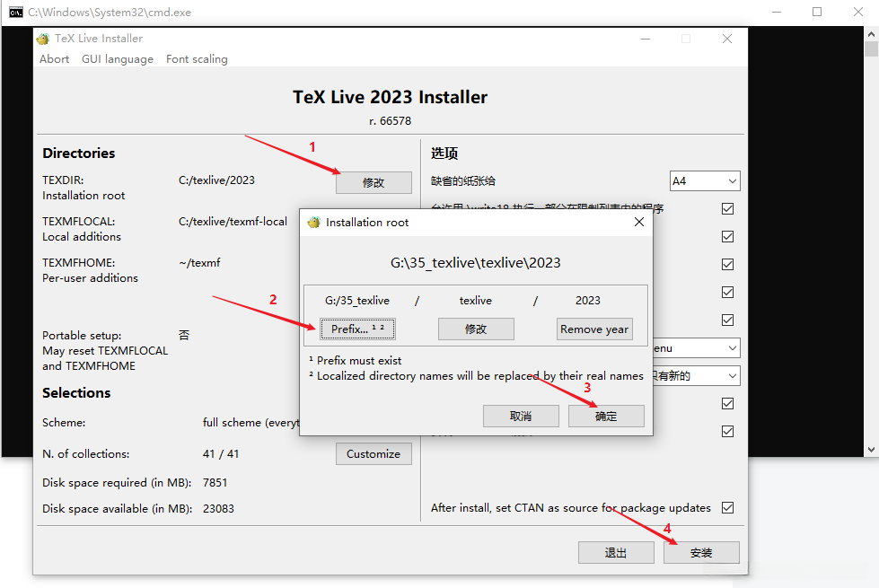
Task: Open the GUI language menu
Action: (117, 59)
